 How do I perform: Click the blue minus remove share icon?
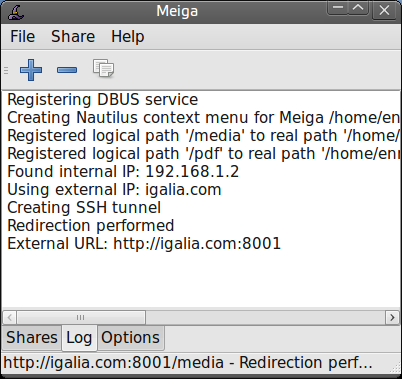67,70
